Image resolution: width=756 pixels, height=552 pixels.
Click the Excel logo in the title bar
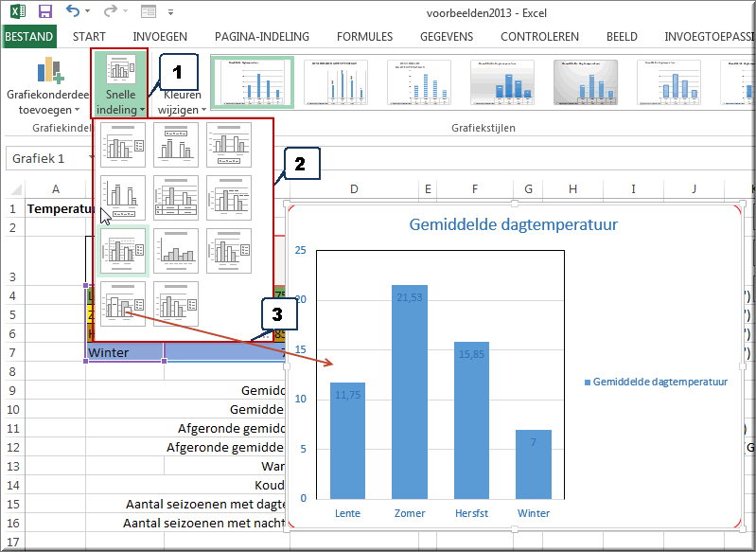[16, 12]
